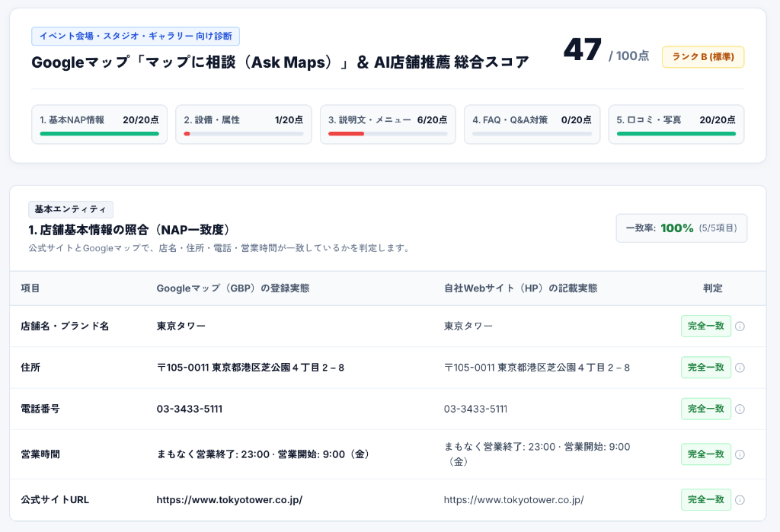Viewport: 780px width, 532px height.
Task: Select the 5. 口コミ・写真 score card
Action: [676, 124]
